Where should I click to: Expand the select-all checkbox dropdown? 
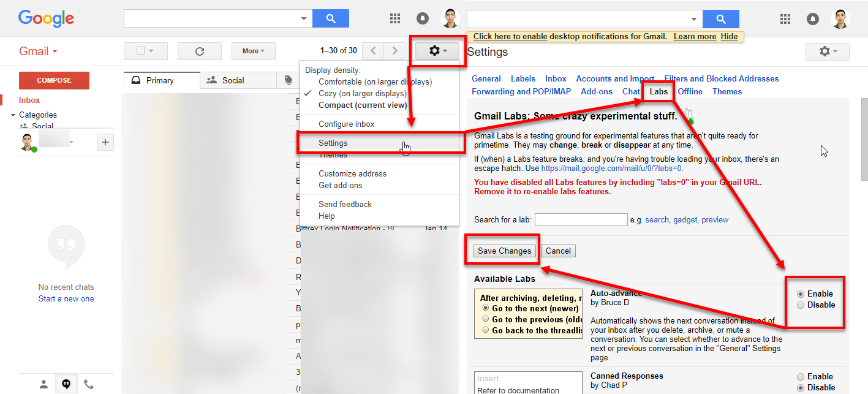point(151,51)
